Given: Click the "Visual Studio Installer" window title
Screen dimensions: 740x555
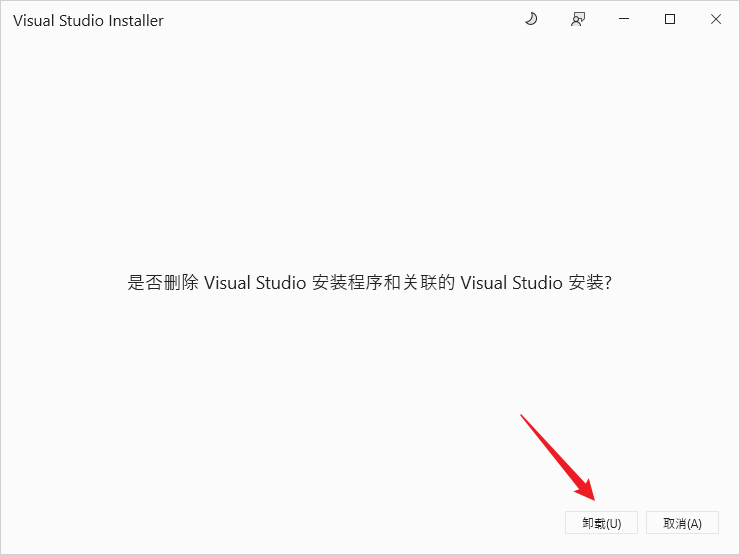Looking at the screenshot, I should pos(88,21).
